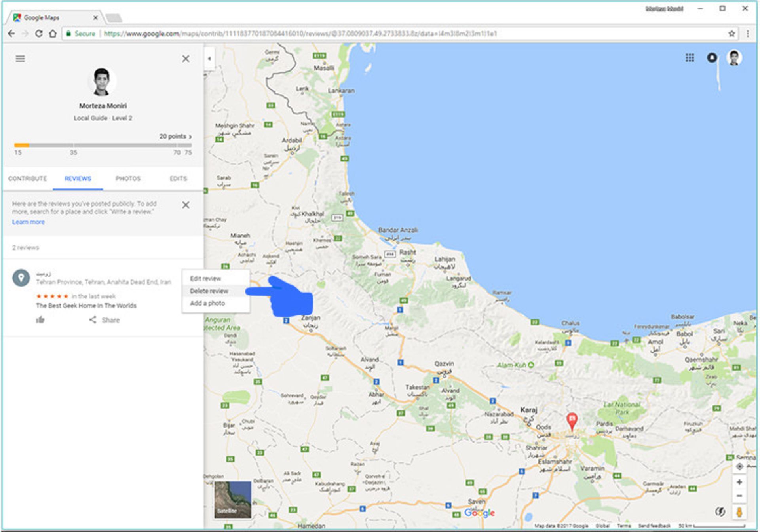This screenshot has width=760, height=532.
Task: Zoom in on the map
Action: [739, 482]
